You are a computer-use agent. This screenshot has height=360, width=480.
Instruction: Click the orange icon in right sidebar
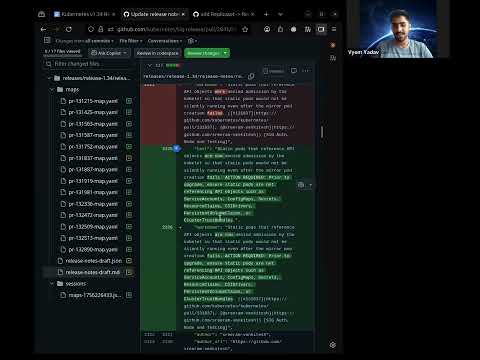[x=332, y=45]
